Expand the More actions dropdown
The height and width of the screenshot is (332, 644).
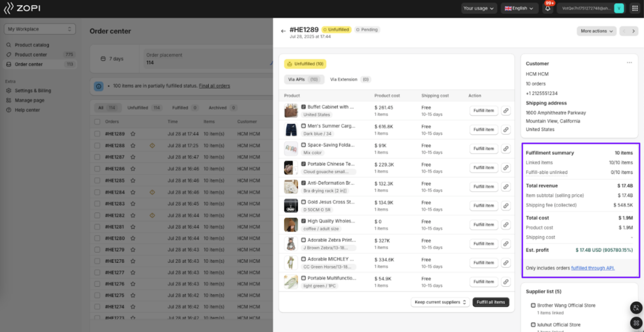pyautogui.click(x=596, y=31)
